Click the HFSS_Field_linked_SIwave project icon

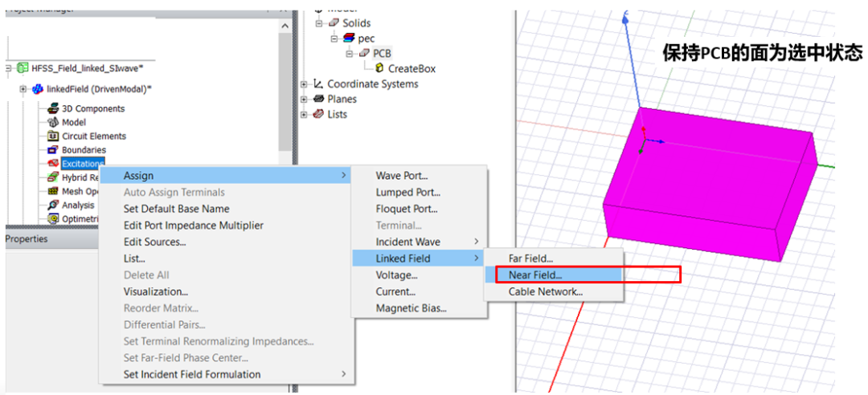tap(23, 68)
